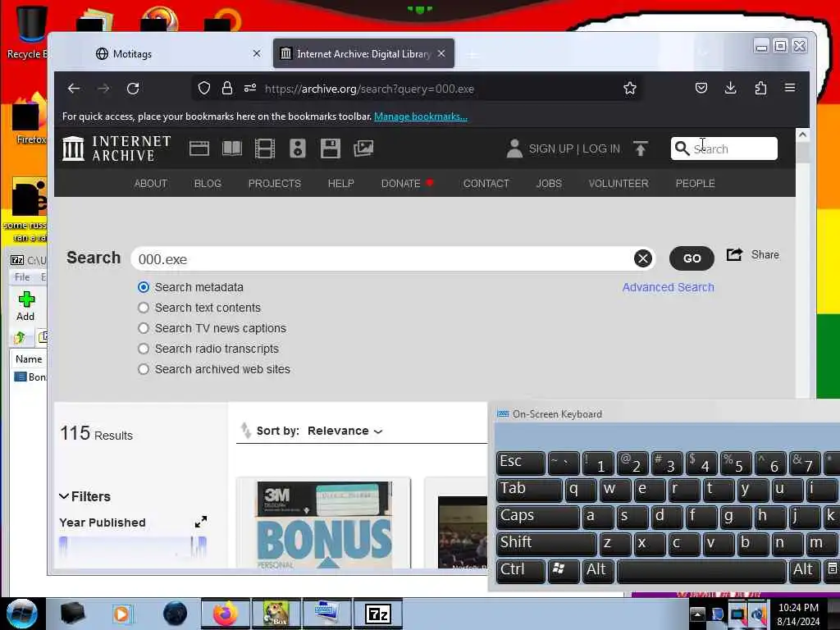Open the Pocket save icon

coord(701,88)
